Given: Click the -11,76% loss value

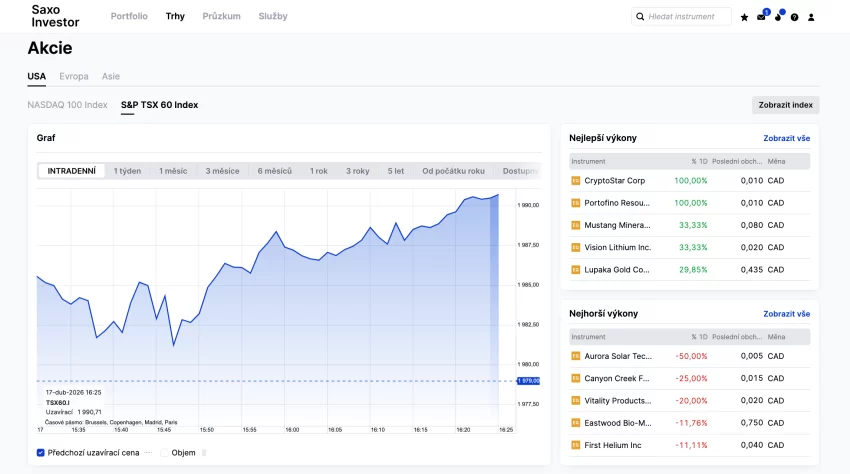Looking at the screenshot, I should (692, 423).
